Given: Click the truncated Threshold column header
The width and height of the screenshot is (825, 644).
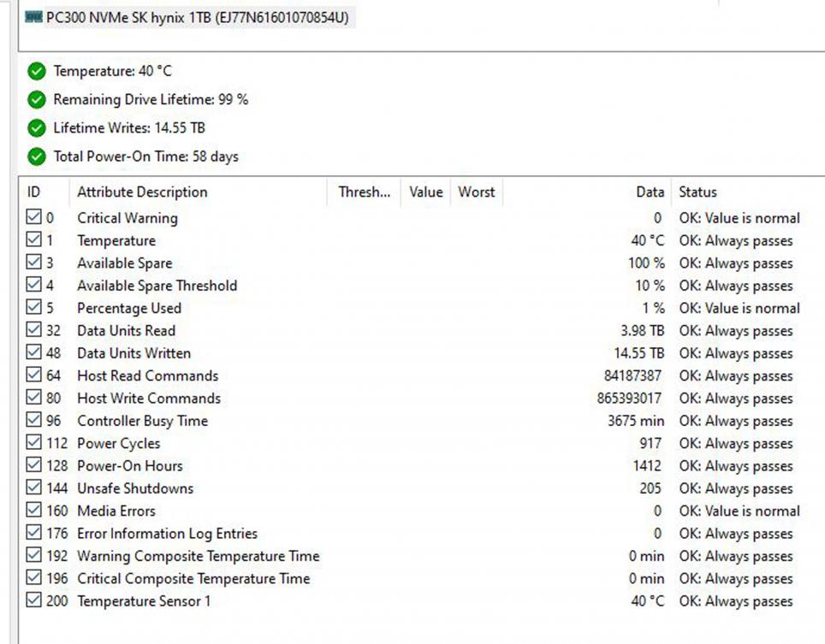Looking at the screenshot, I should (364, 192).
